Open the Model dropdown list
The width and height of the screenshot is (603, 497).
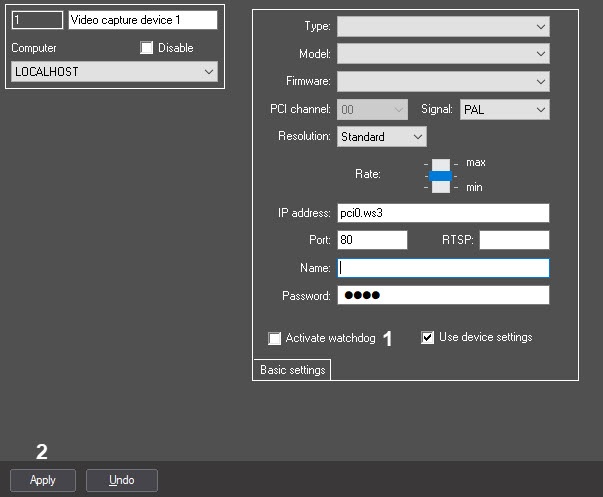coord(443,54)
